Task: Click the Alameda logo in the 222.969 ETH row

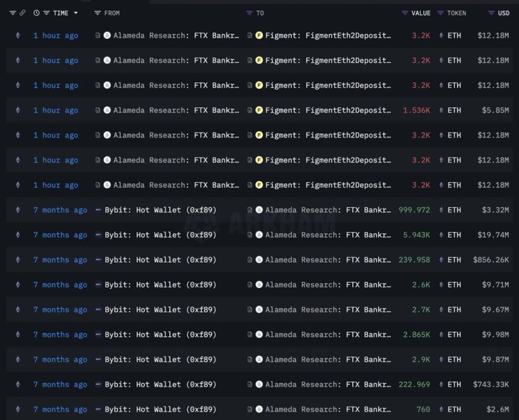Action: [x=259, y=385]
